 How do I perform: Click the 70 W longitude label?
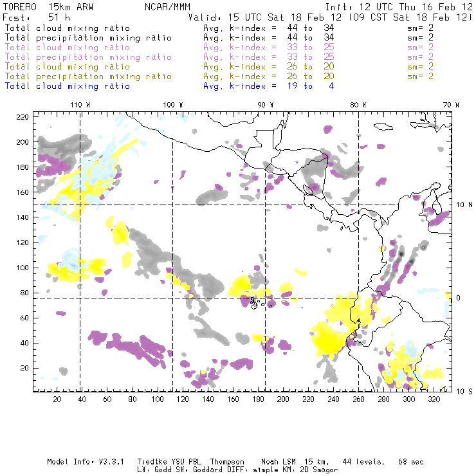point(452,104)
